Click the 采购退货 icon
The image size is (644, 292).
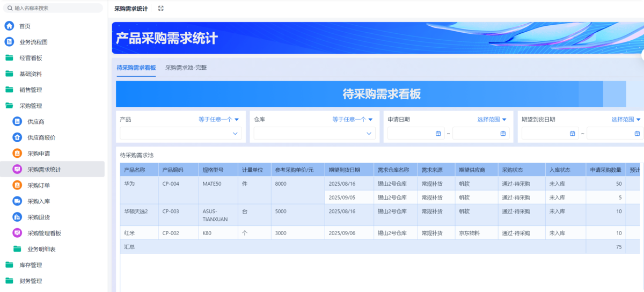click(17, 217)
